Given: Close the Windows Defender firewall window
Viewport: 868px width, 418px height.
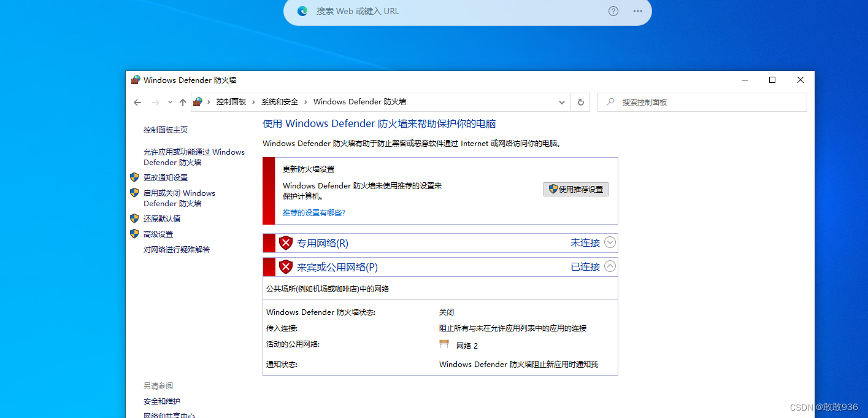Looking at the screenshot, I should (801, 80).
